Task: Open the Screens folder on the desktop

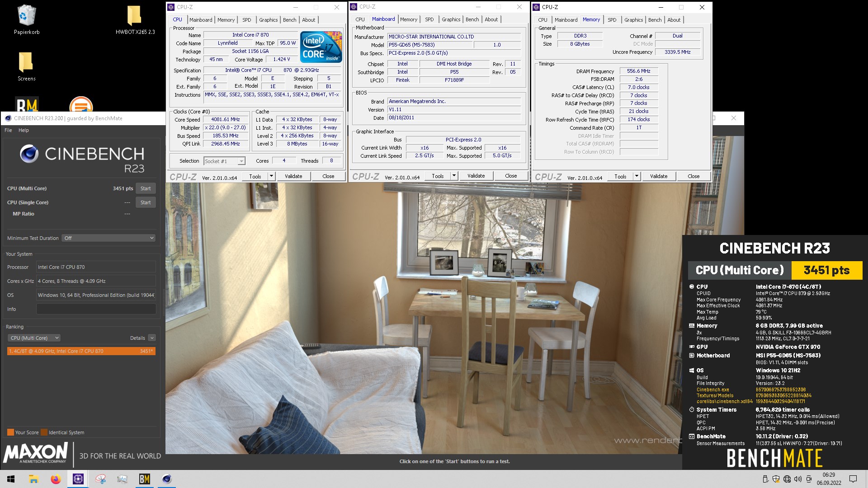Action: [26, 66]
